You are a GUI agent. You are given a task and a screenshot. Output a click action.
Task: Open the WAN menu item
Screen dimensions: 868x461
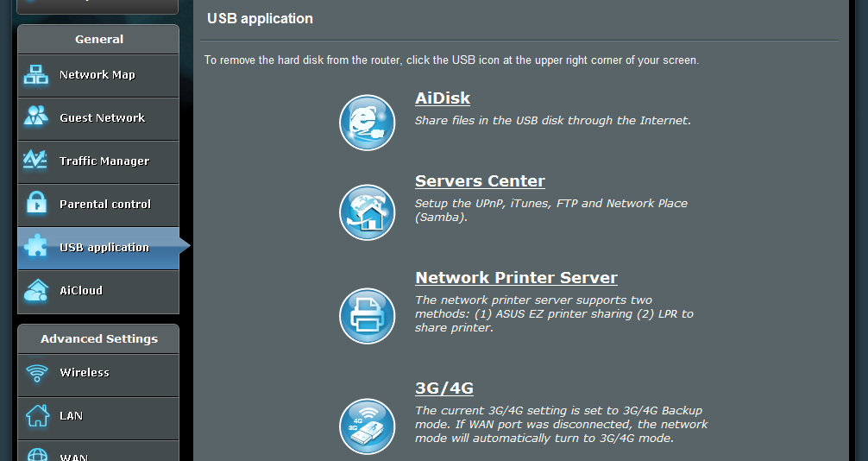tap(98, 451)
